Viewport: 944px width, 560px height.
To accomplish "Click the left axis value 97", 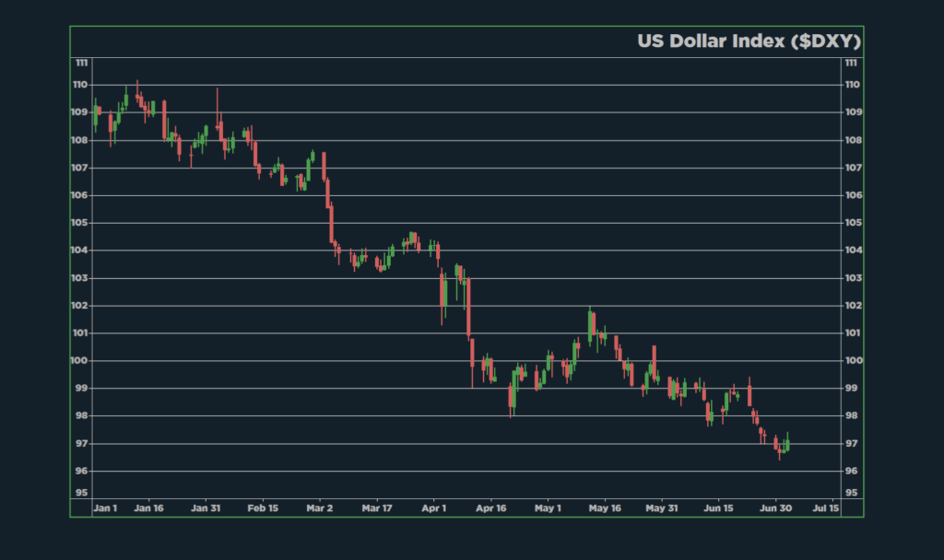I will coord(82,444).
